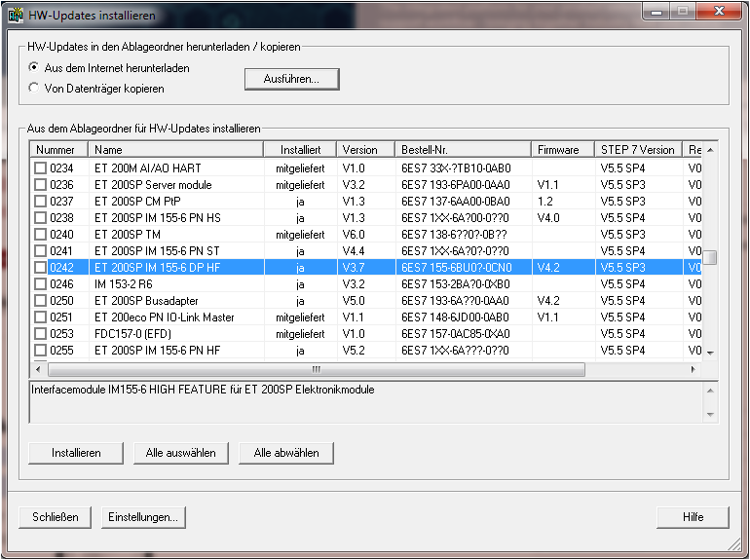This screenshot has width=750, height=560.
Task: Click 'ET 200SP IM 155-6 DP HF' entry
Action: [158, 268]
